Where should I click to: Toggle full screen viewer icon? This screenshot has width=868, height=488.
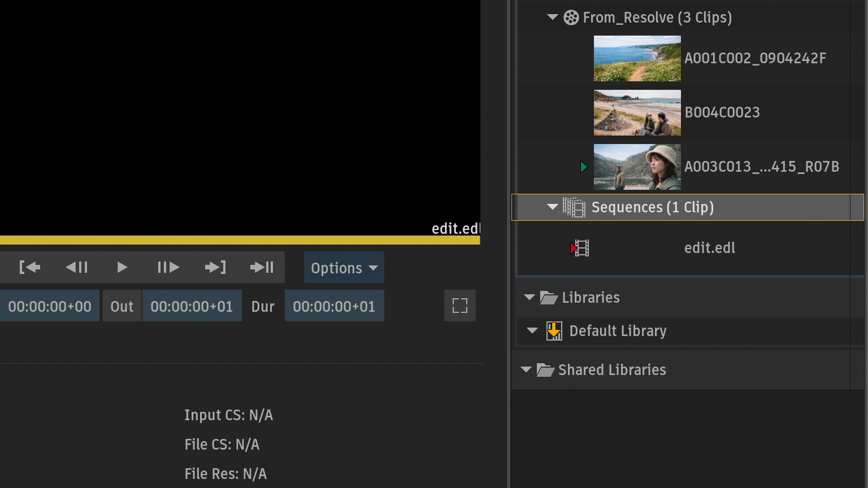click(x=459, y=306)
